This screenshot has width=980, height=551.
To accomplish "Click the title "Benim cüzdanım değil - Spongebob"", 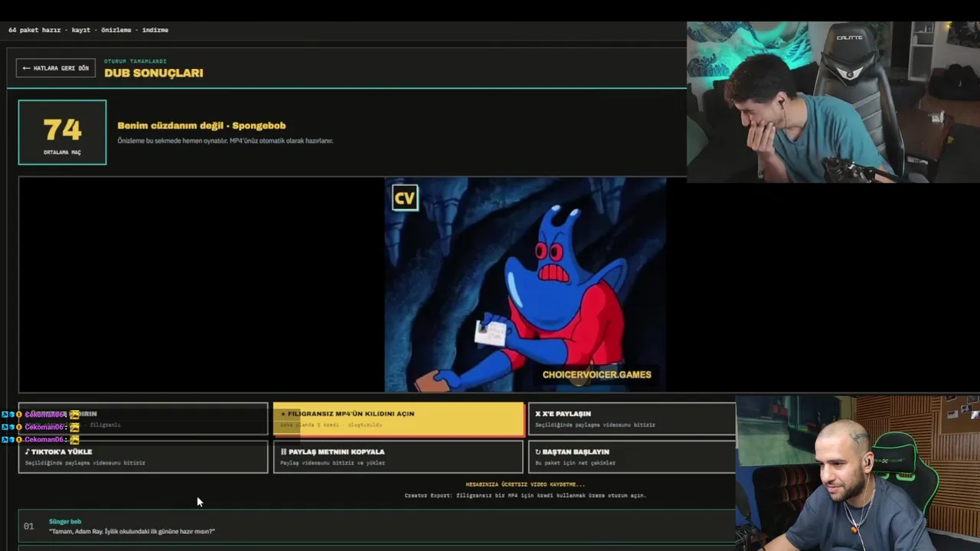I will (201, 126).
